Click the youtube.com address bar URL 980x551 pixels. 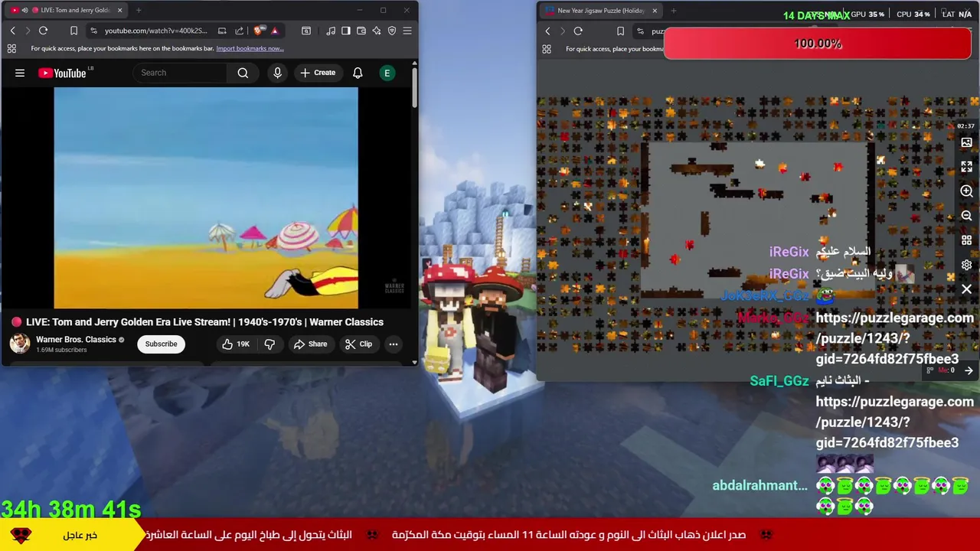click(155, 31)
